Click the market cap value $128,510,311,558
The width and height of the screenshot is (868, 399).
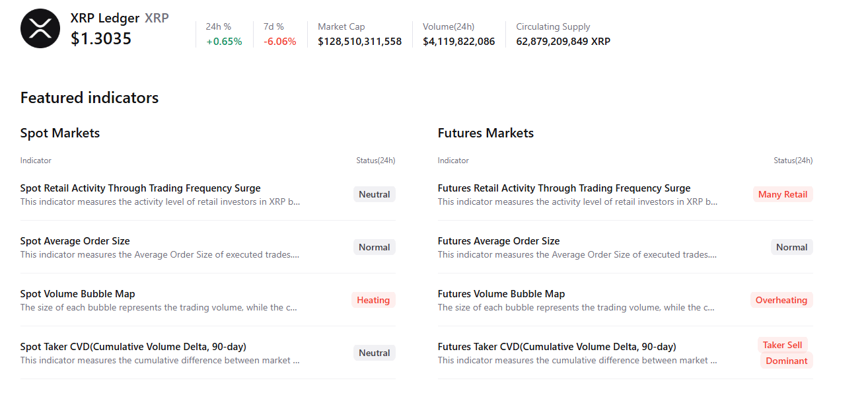359,42
